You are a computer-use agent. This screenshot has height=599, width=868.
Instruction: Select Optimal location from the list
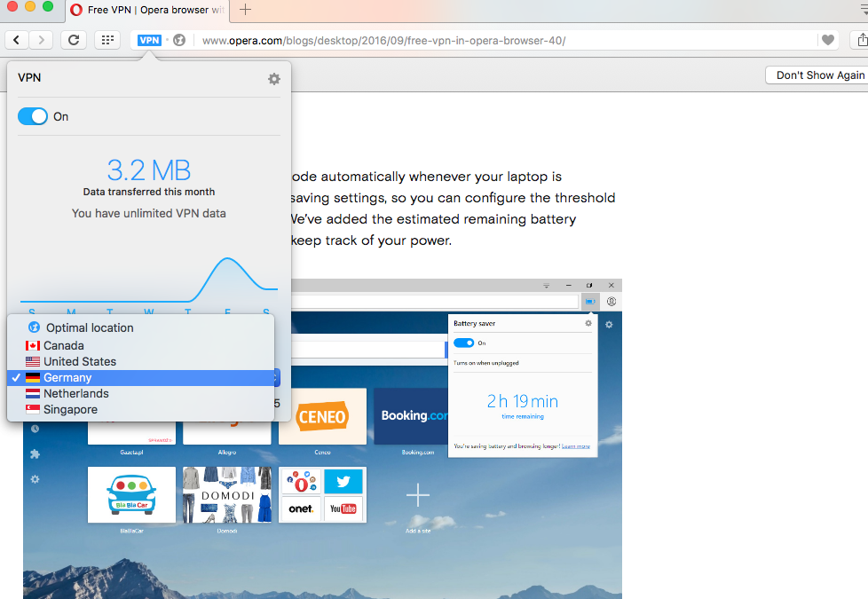click(140, 327)
